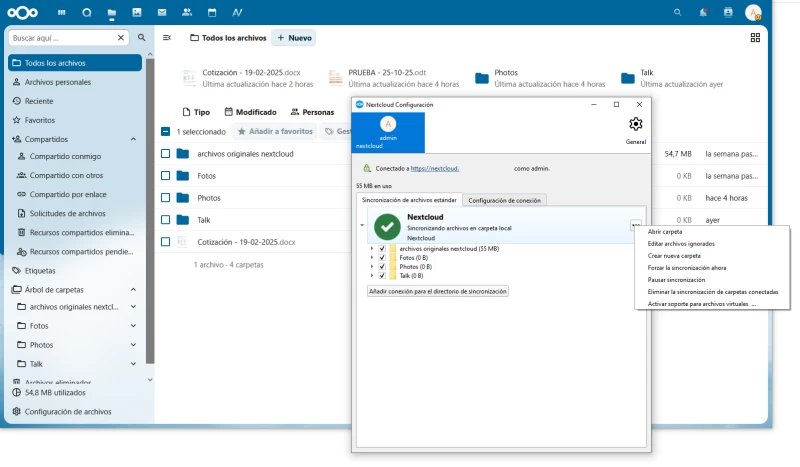Click the Nextcloud logo in the header
Image resolution: width=800 pixels, height=467 pixels.
(x=22, y=12)
